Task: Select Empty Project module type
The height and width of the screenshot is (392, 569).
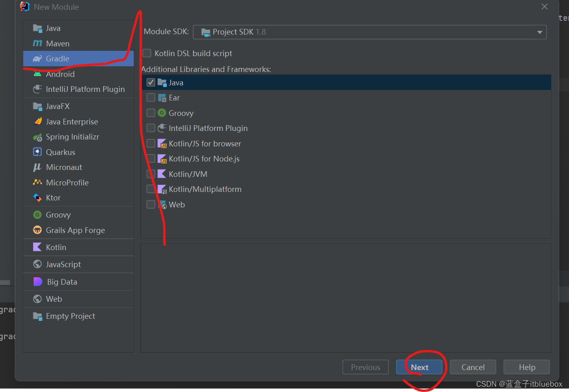Action: 78,316
